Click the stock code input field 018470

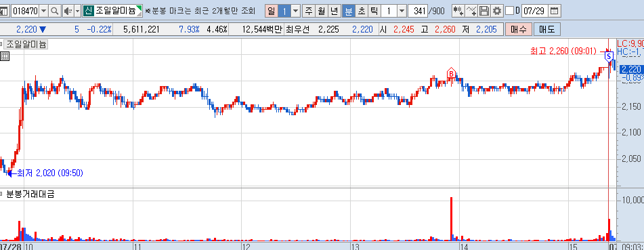pyautogui.click(x=24, y=11)
